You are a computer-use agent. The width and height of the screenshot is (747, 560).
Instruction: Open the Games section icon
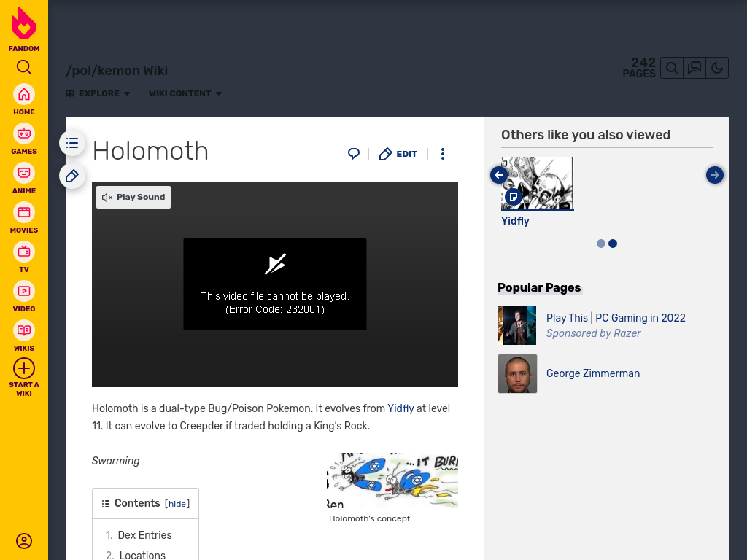pyautogui.click(x=24, y=134)
